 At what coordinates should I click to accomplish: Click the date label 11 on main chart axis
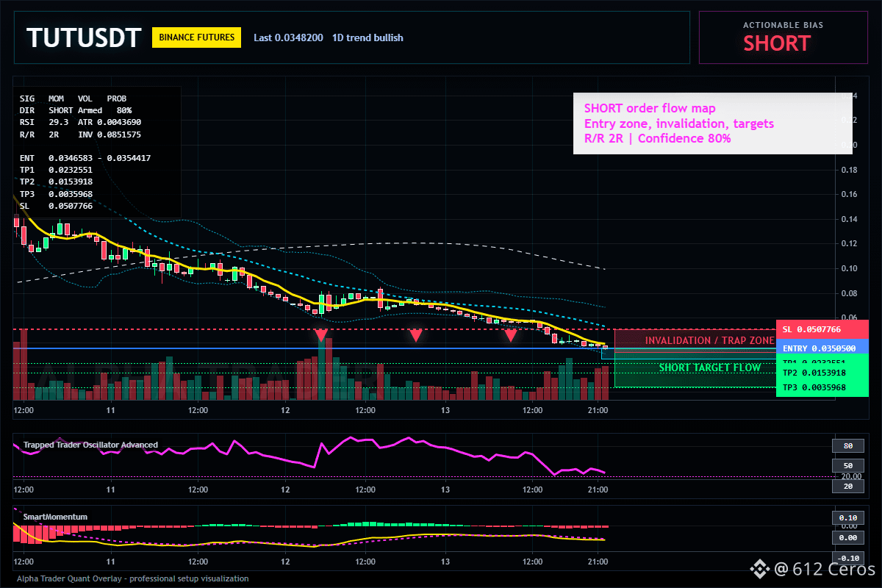[x=110, y=409]
